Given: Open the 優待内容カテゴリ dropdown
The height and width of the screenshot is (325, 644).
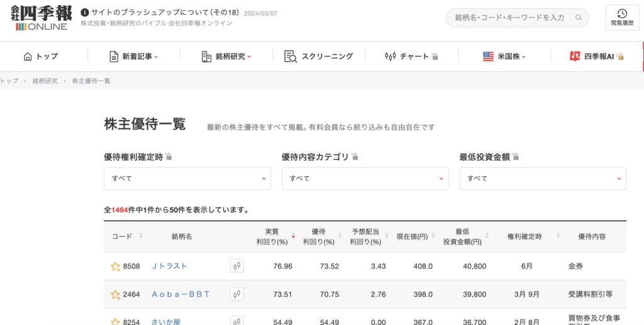Looking at the screenshot, I should click(x=365, y=179).
